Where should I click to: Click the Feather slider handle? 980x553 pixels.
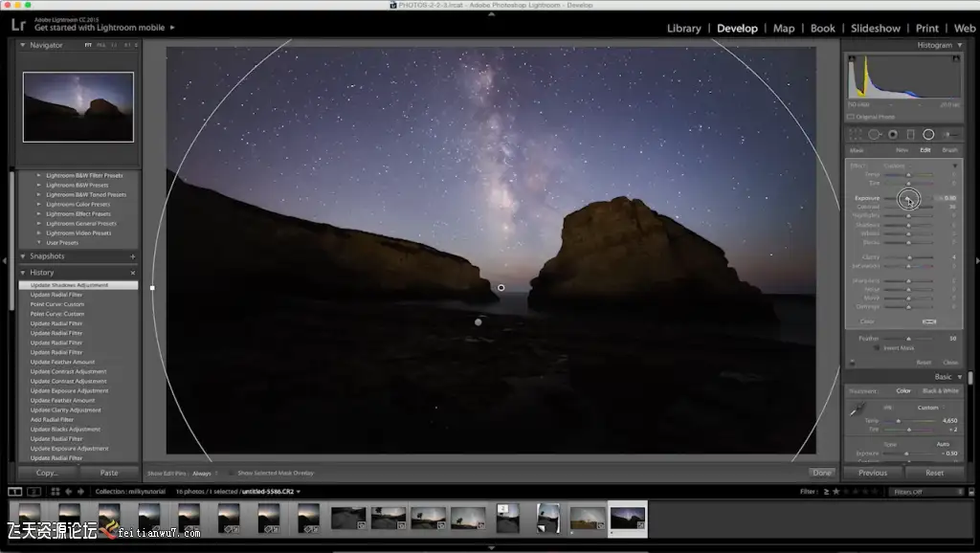[x=909, y=339]
